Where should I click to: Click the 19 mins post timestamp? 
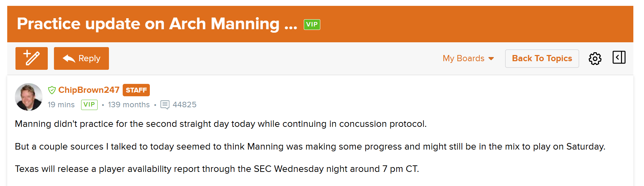click(61, 105)
